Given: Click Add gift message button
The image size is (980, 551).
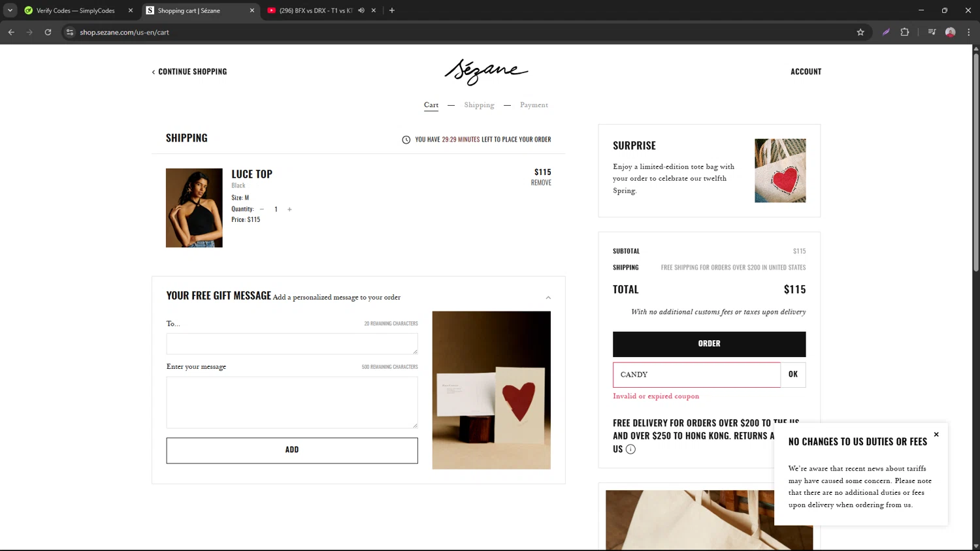Looking at the screenshot, I should coord(292,450).
